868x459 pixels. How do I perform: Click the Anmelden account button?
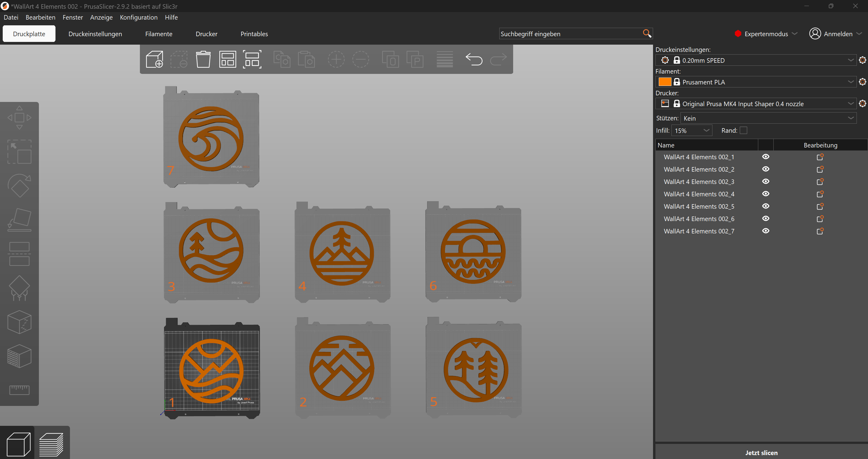pyautogui.click(x=835, y=34)
